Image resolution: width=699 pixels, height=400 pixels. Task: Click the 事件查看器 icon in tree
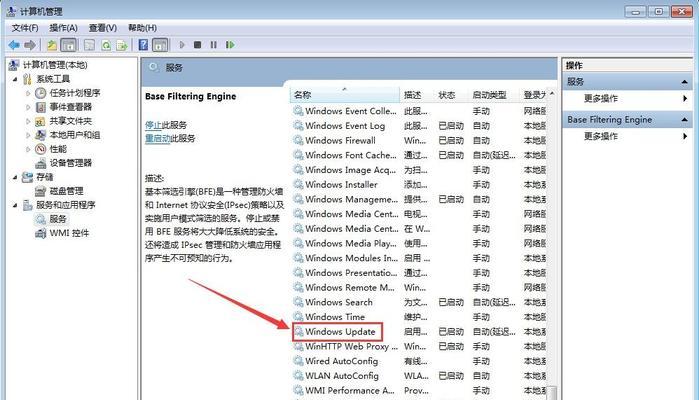(41, 107)
